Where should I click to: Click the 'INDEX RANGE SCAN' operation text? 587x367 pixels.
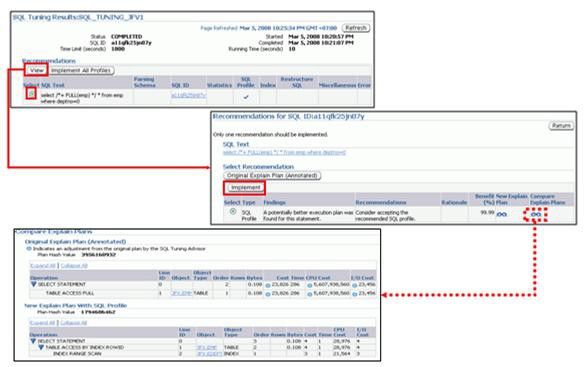77,354
